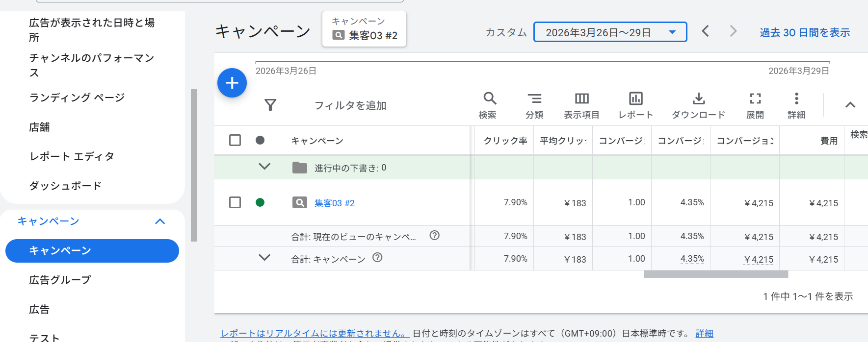
Task: Open チャンネルのパフォーマンス in sidebar
Action: coord(92,65)
